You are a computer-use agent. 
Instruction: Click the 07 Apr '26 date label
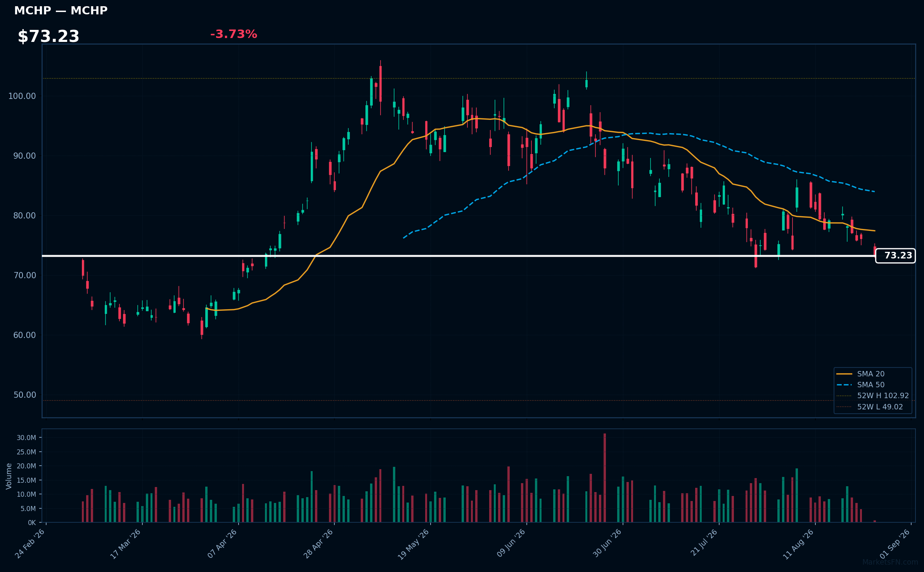click(x=222, y=543)
